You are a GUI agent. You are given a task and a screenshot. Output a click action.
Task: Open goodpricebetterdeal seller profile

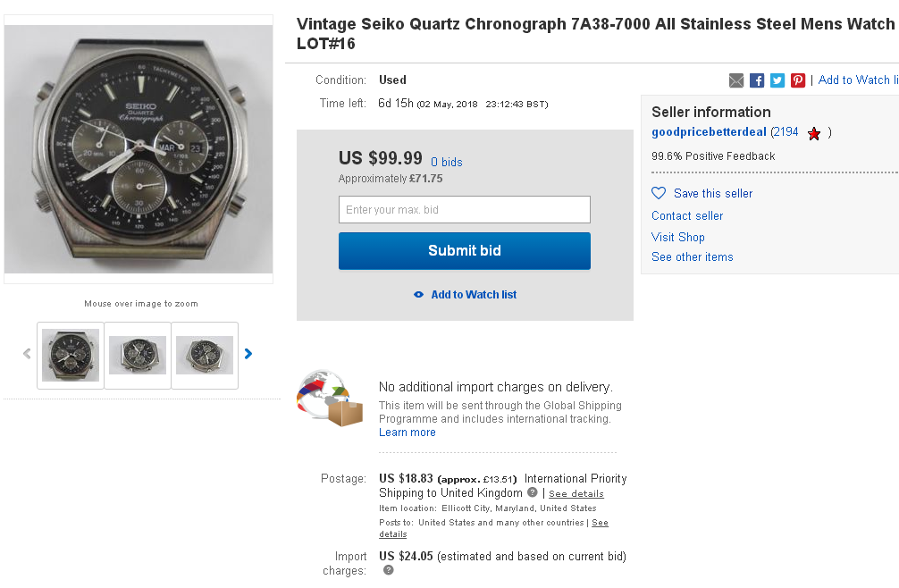click(x=709, y=132)
